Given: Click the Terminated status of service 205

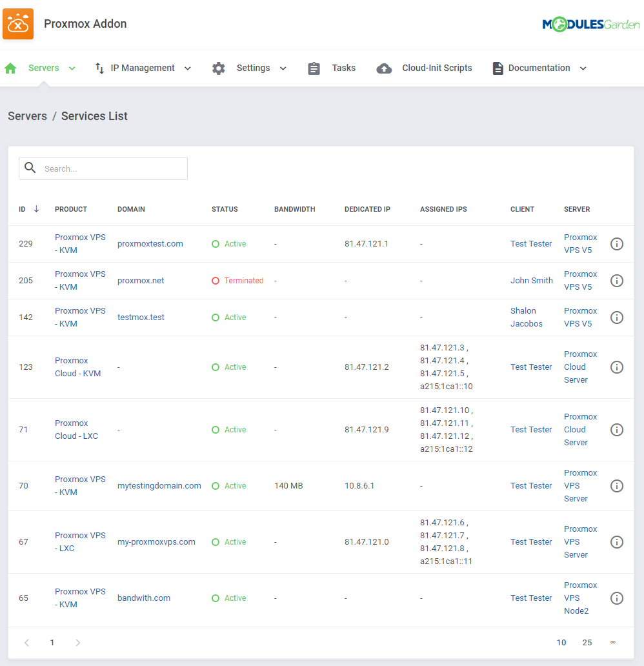Looking at the screenshot, I should coord(237,281).
